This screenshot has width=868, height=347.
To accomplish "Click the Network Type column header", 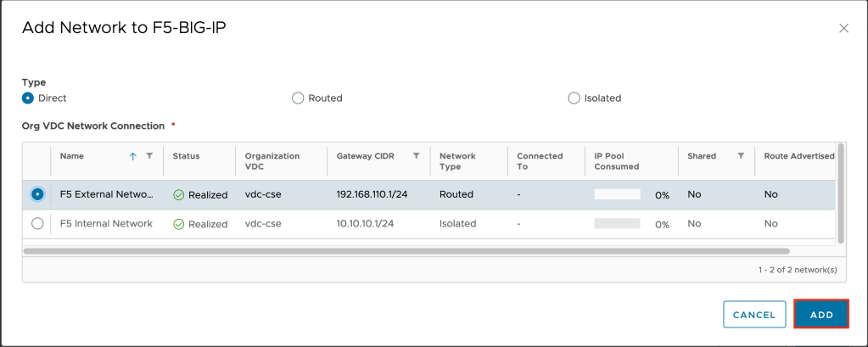I will (457, 161).
